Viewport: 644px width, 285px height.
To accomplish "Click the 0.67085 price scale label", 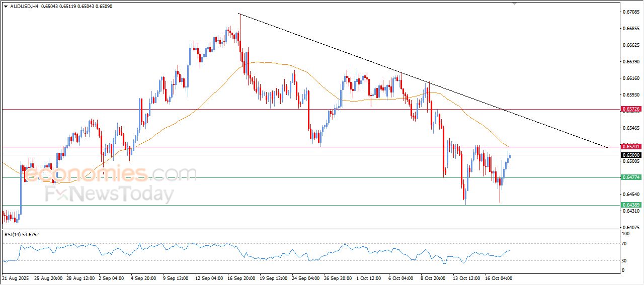I will tap(630, 12).
